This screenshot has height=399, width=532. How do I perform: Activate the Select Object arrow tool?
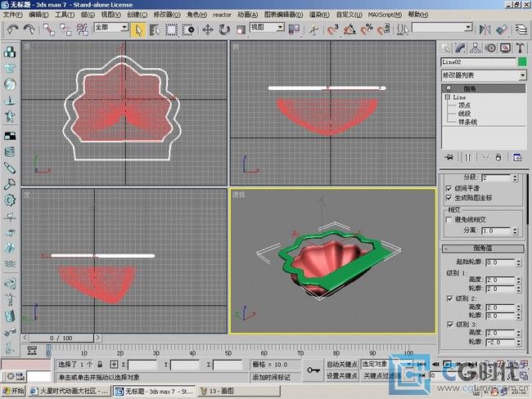138,29
